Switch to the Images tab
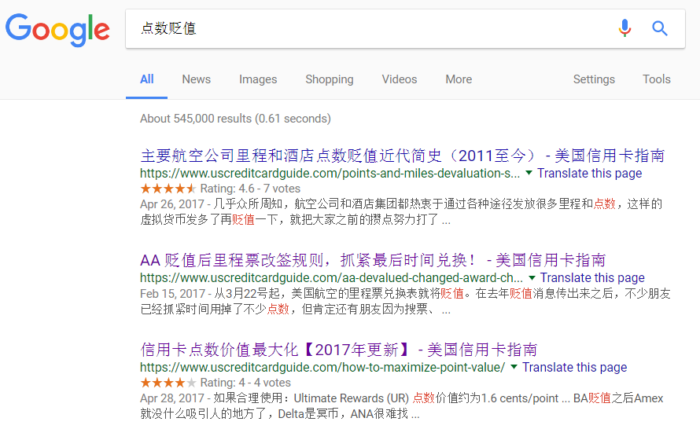The width and height of the screenshot is (700, 429). point(258,79)
